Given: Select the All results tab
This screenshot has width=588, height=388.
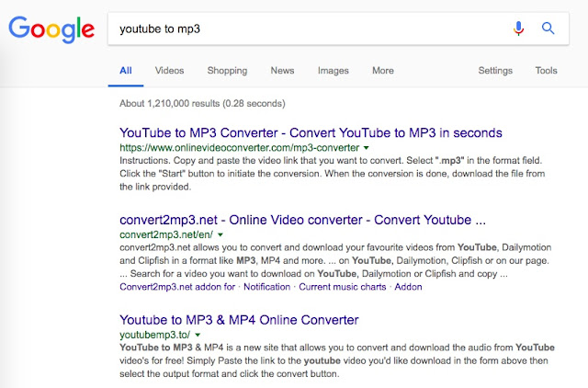Looking at the screenshot, I should (126, 71).
